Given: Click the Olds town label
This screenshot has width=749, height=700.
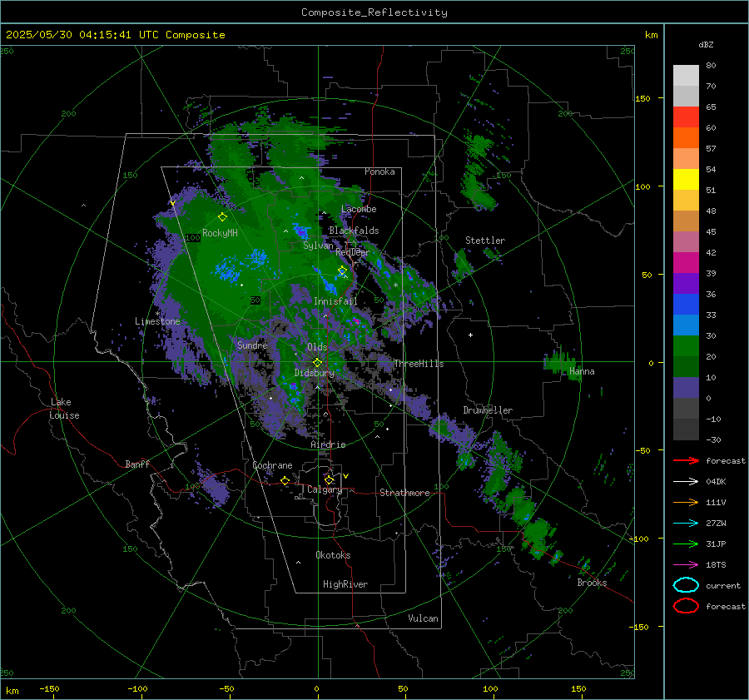Looking at the screenshot, I should click(x=317, y=347).
